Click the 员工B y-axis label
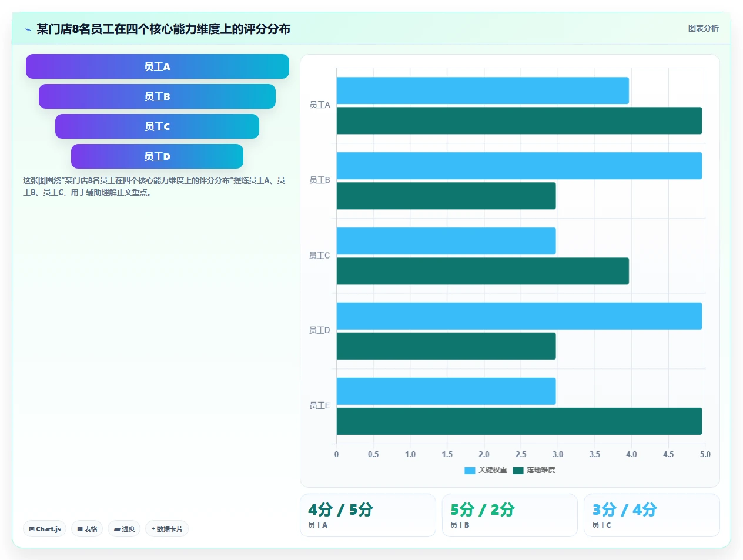 [x=320, y=180]
